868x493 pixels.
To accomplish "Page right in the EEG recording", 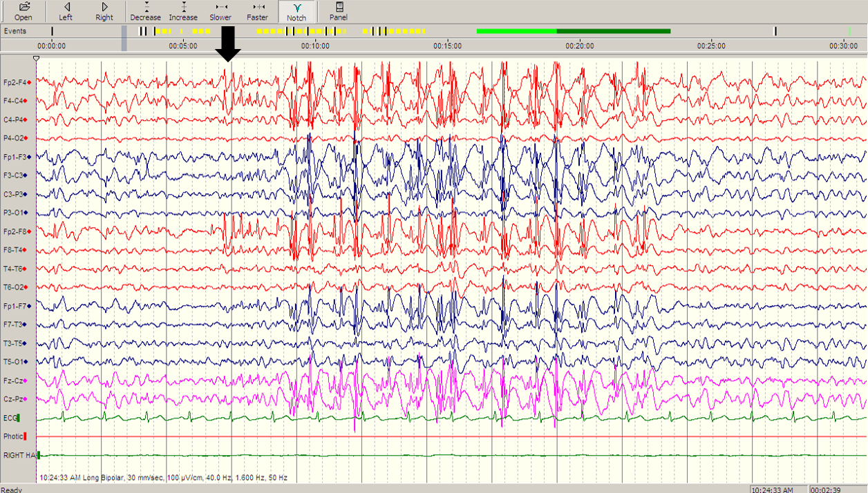I will pos(104,10).
